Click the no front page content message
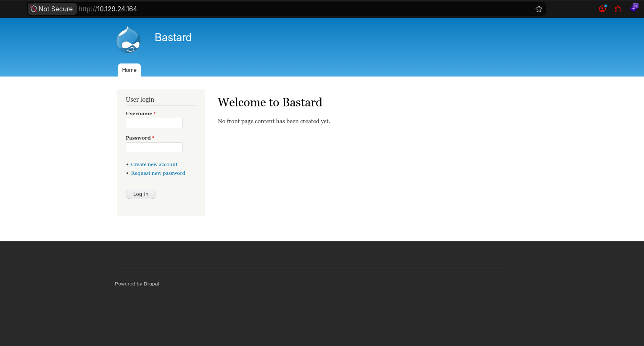Screen dimensions: 644x346 click(274, 121)
